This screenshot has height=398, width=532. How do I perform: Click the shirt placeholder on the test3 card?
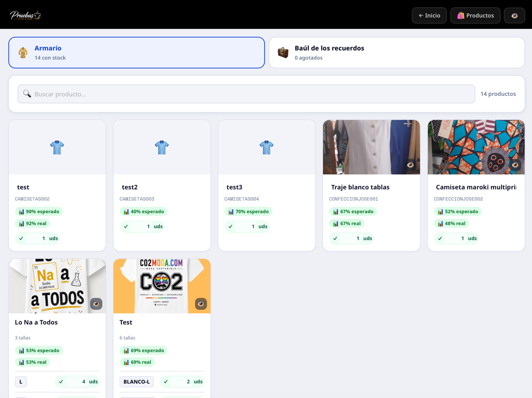tap(267, 147)
